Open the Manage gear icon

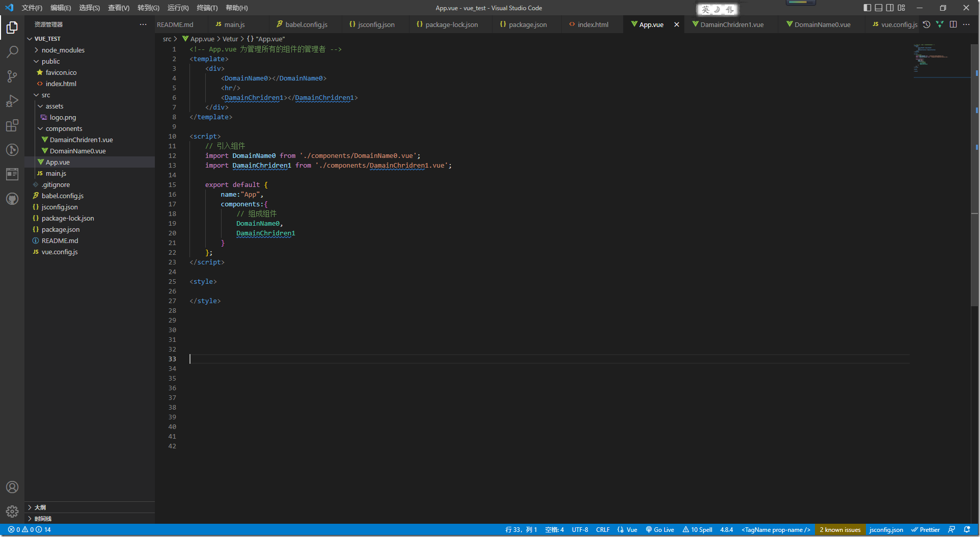pyautogui.click(x=12, y=512)
